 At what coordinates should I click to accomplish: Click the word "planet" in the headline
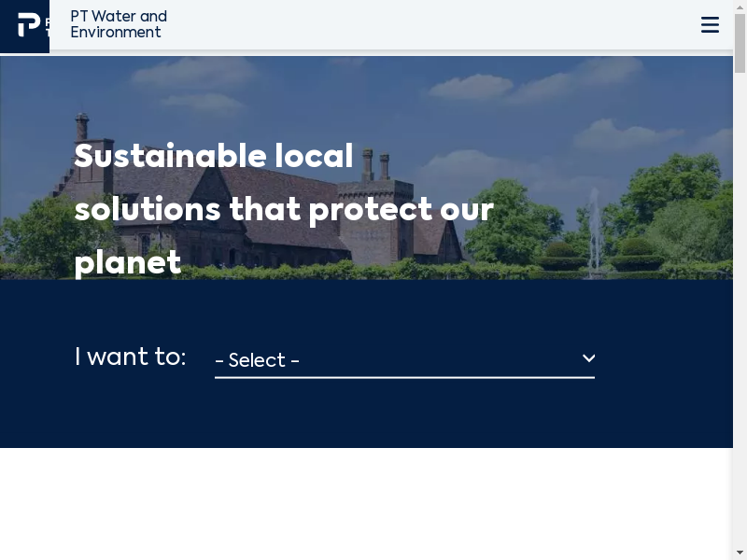point(127,262)
